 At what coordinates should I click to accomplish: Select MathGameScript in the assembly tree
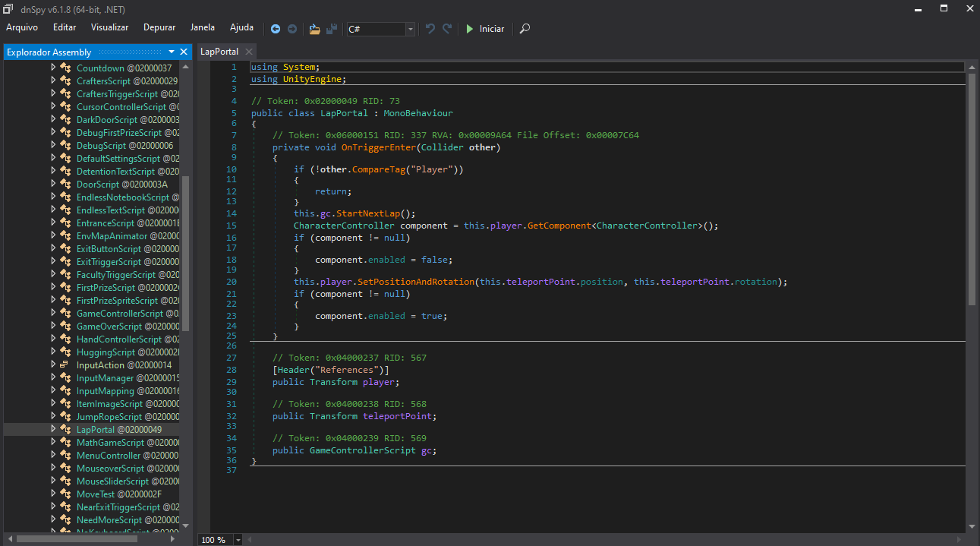pos(110,442)
